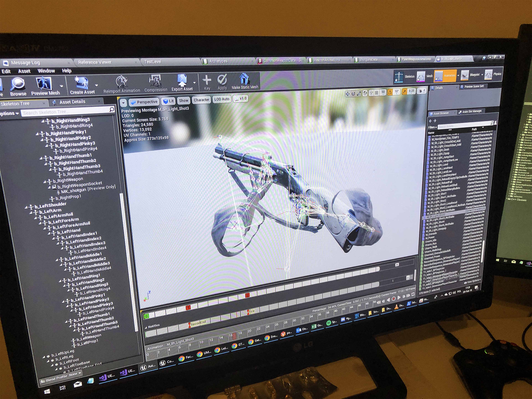Toggle the animation record button
This screenshot has width=532, height=399.
coord(393,299)
